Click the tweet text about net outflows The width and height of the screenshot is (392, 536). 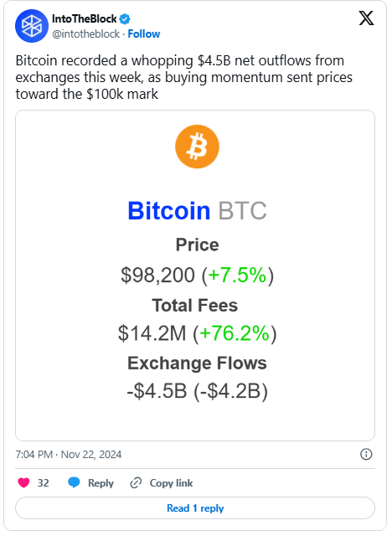click(x=184, y=77)
